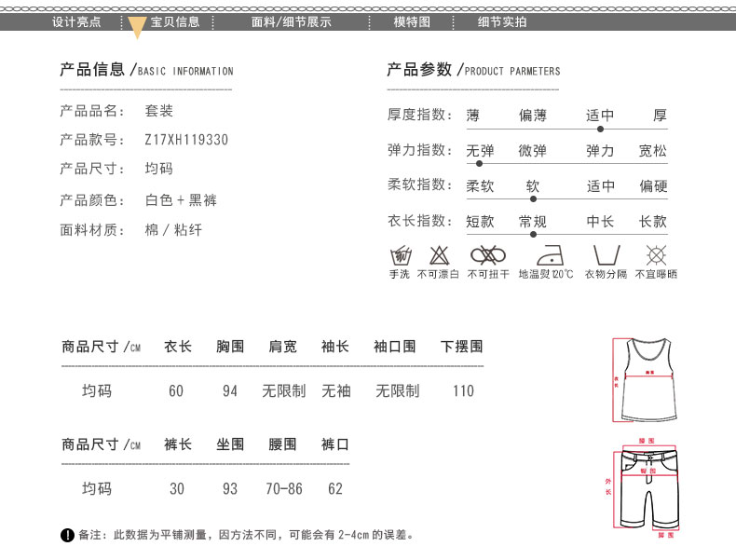Click the 袖口围 column header
736x560 pixels.
tap(395, 347)
